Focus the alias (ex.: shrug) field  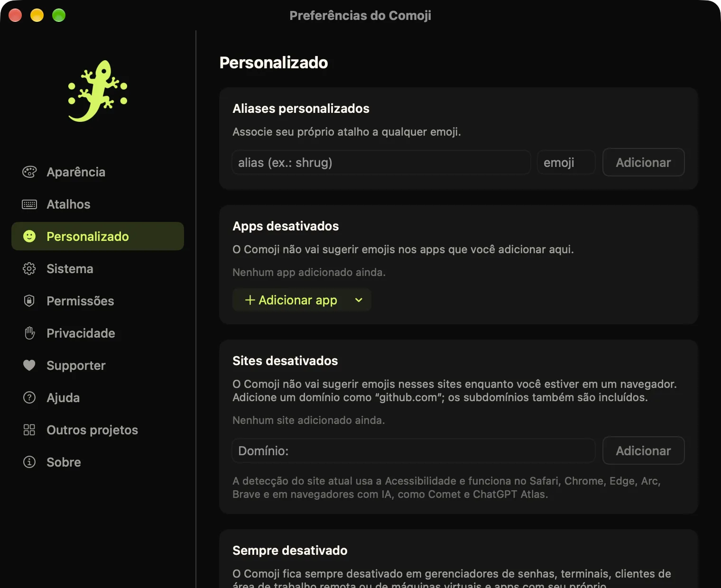coord(381,163)
